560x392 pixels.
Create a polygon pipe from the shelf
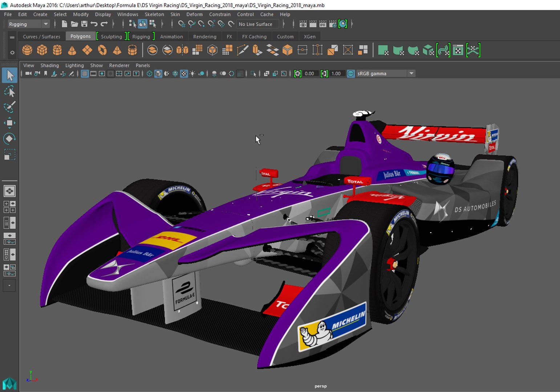tap(132, 50)
